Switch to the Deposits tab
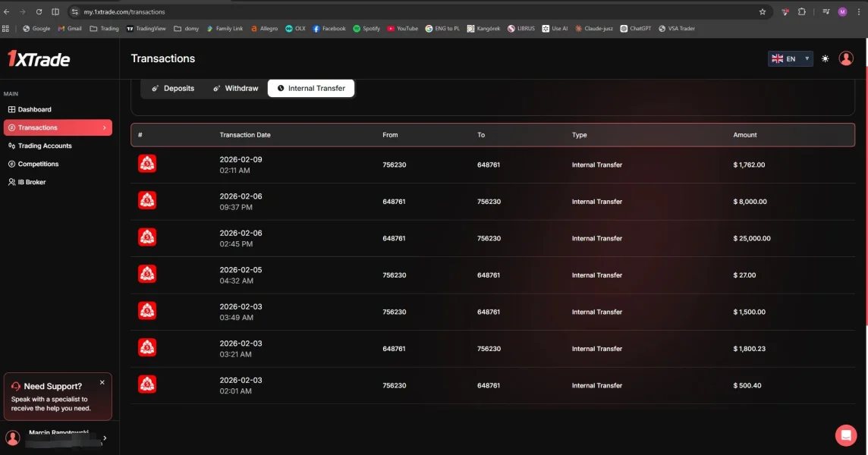The height and width of the screenshot is (455, 868). coord(173,89)
